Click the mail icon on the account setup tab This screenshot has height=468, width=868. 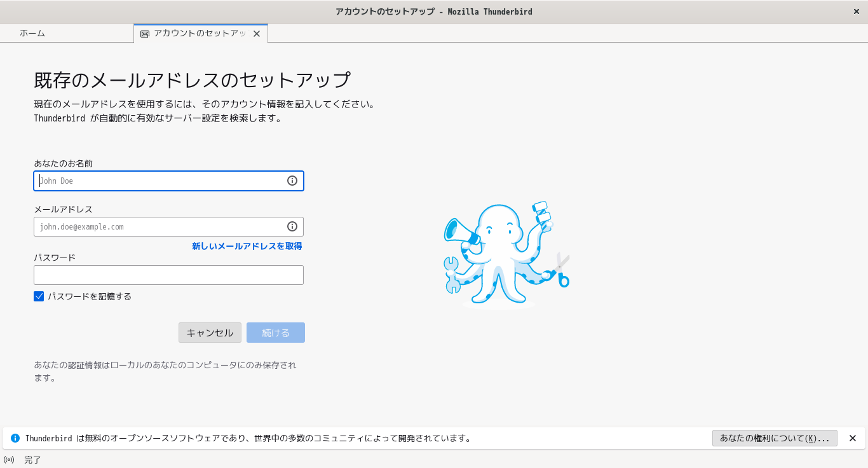click(145, 34)
